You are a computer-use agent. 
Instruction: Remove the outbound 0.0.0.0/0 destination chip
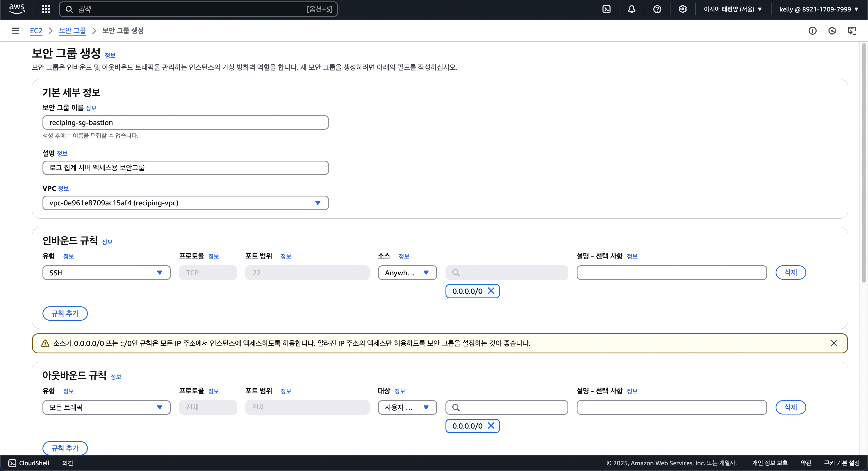click(x=491, y=426)
